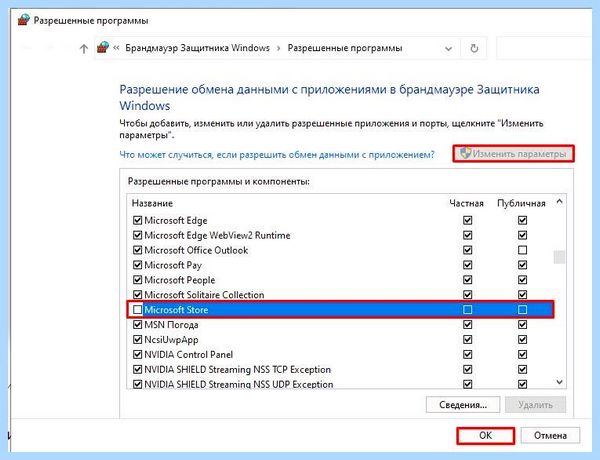Open the 'Что может случиться' help link

pyautogui.click(x=277, y=155)
